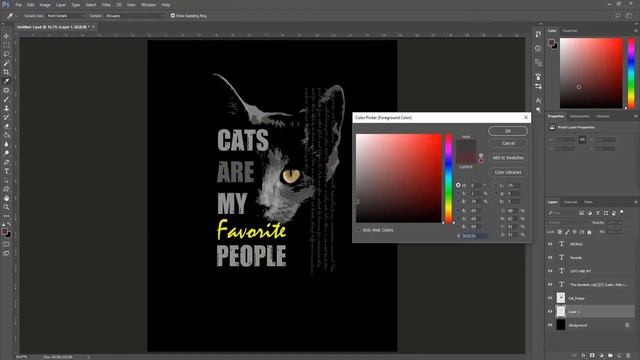Click the Add layer style fx icon
The height and width of the screenshot is (360, 640).
[x=583, y=356]
